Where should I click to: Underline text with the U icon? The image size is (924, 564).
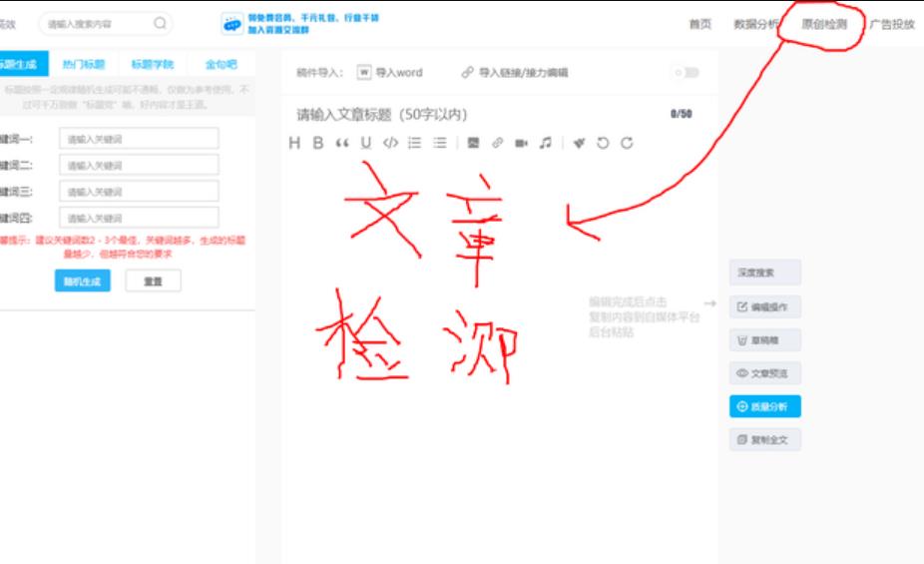(366, 143)
